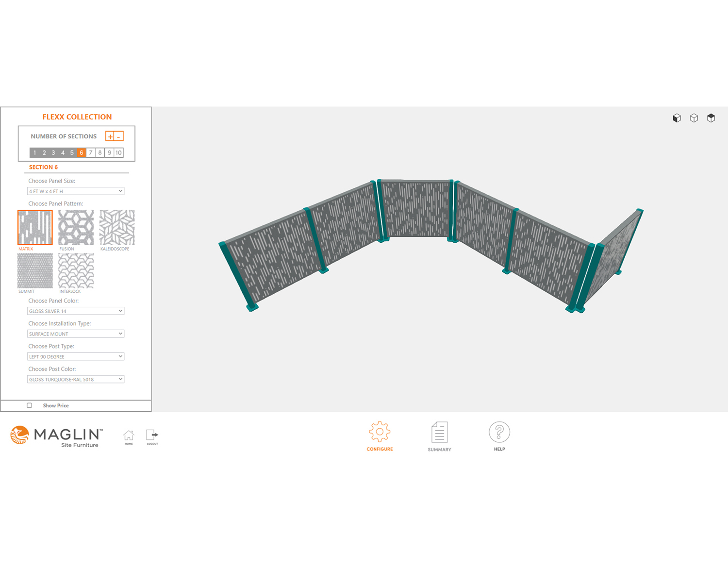Open the Installation Type dropdown showing Surface Mount

(76, 334)
